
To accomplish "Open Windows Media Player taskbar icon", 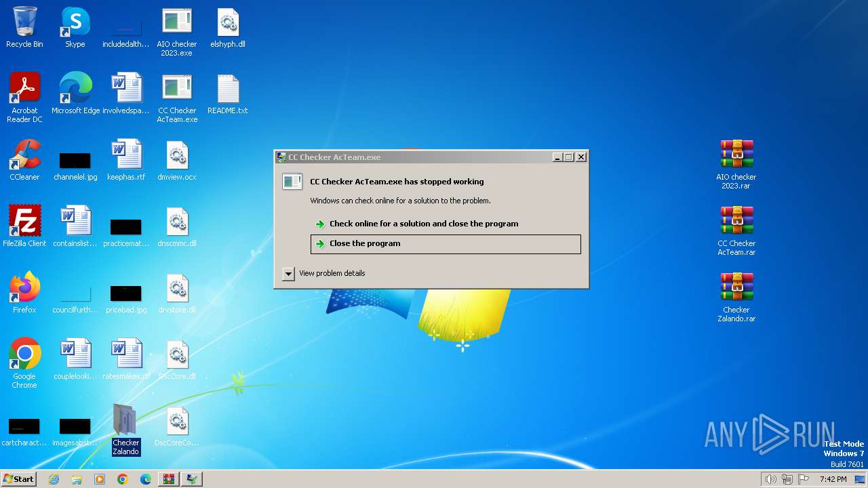I will coord(100,479).
